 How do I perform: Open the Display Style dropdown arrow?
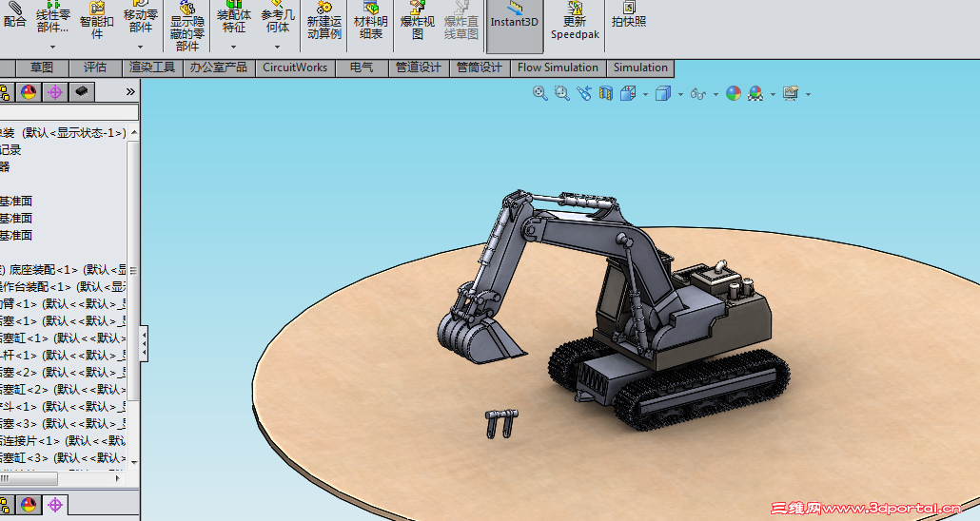pos(678,94)
